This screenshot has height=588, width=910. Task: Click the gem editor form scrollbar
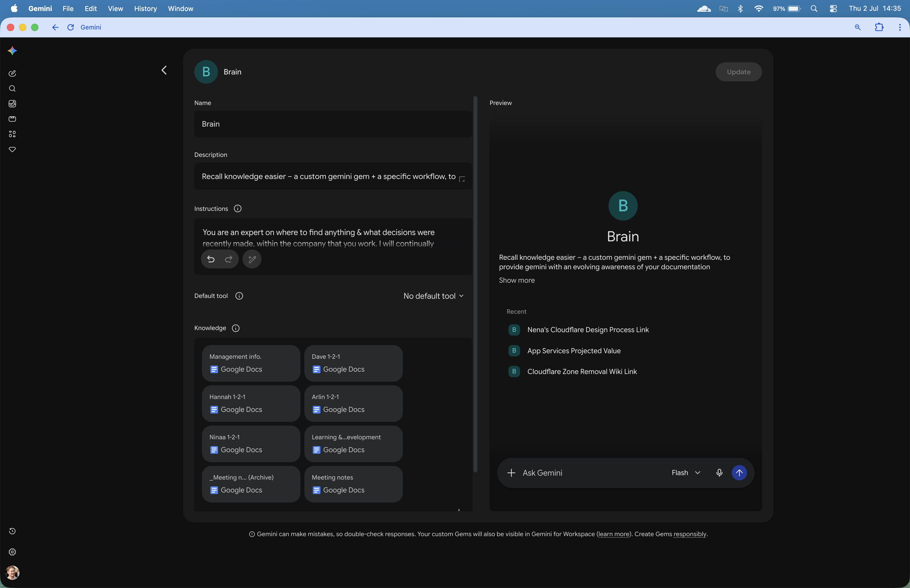tap(476, 284)
